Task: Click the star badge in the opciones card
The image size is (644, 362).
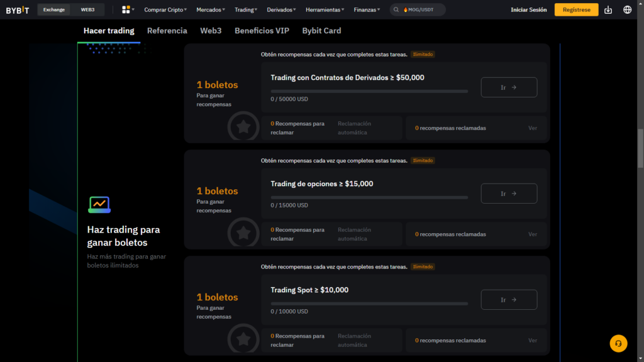Action: point(243,233)
